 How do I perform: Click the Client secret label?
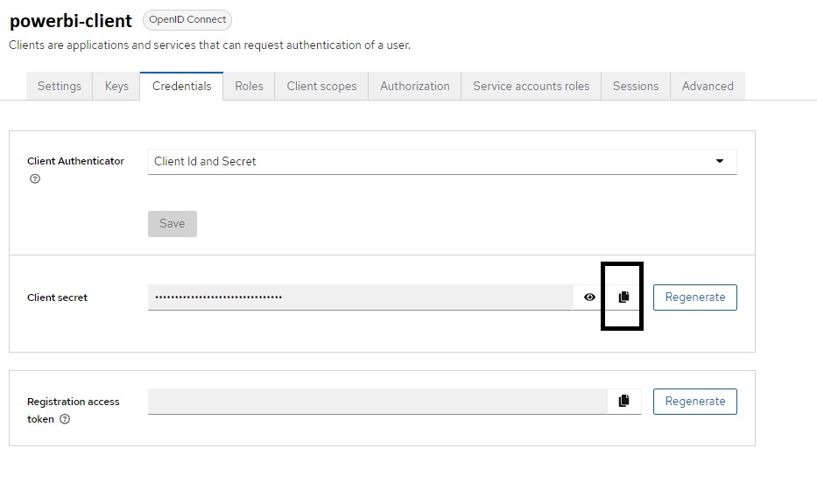pyautogui.click(x=57, y=297)
